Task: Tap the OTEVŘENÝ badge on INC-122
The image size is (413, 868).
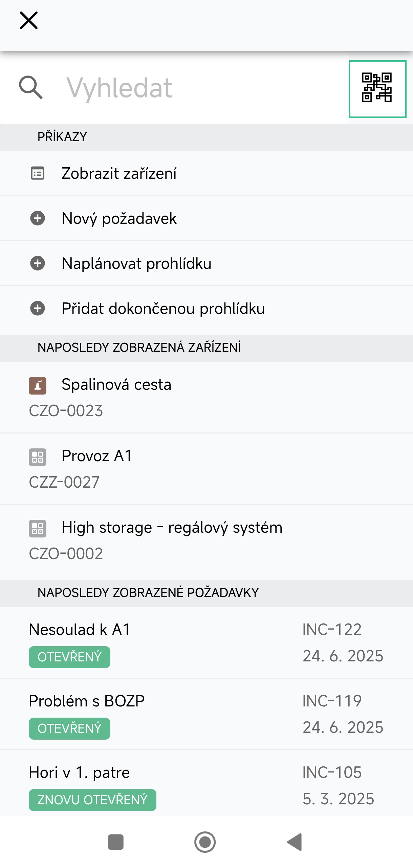Action: [x=69, y=656]
